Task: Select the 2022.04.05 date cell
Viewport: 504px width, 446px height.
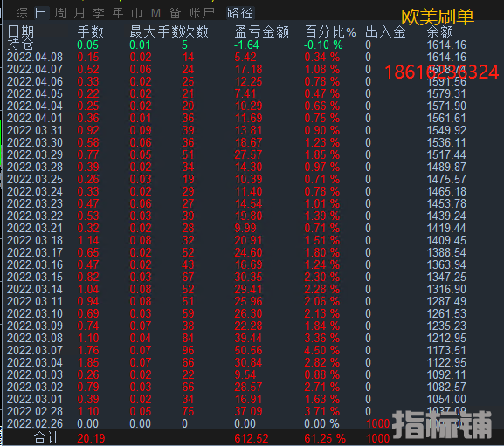Action: 35,93
